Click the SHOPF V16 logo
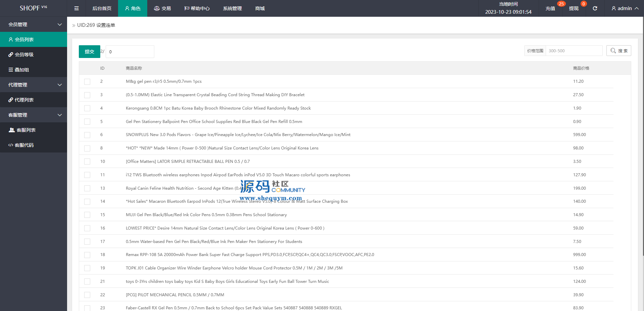644x311 pixels. pos(33,8)
